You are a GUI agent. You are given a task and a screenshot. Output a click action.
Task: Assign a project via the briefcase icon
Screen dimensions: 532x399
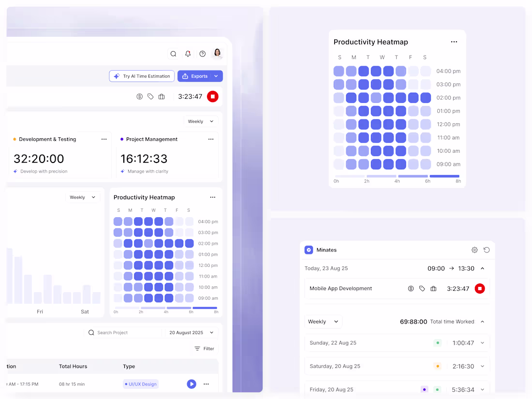tap(162, 96)
